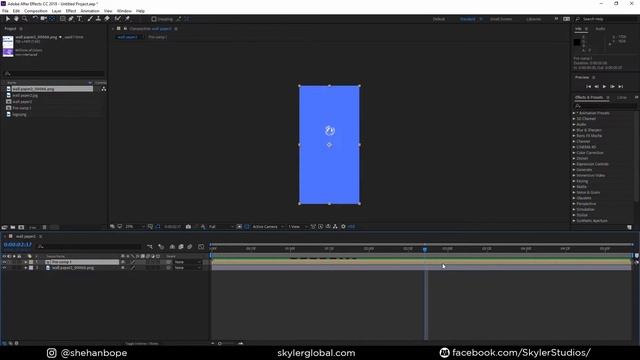The image size is (640, 360).
Task: Select the Clone Stamp tool
Action: (x=98, y=19)
